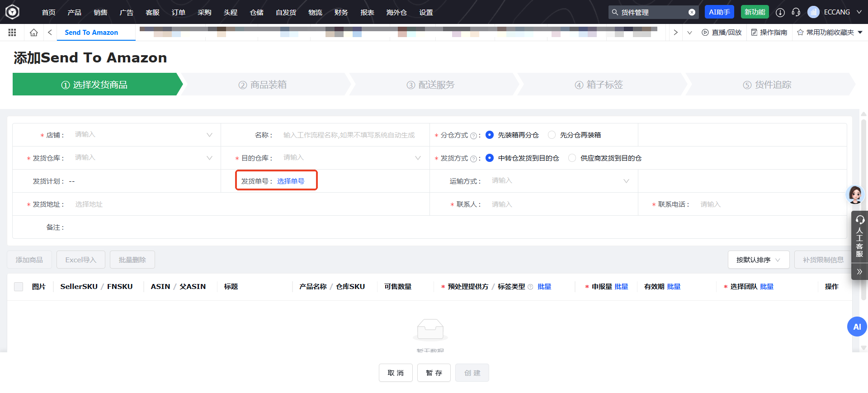Go to home via house icon
This screenshot has width=868, height=393.
pos(33,33)
